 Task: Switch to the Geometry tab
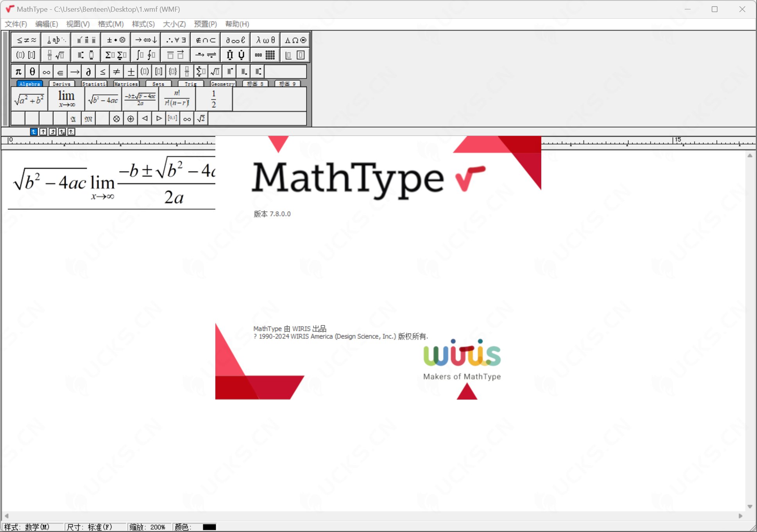point(223,84)
